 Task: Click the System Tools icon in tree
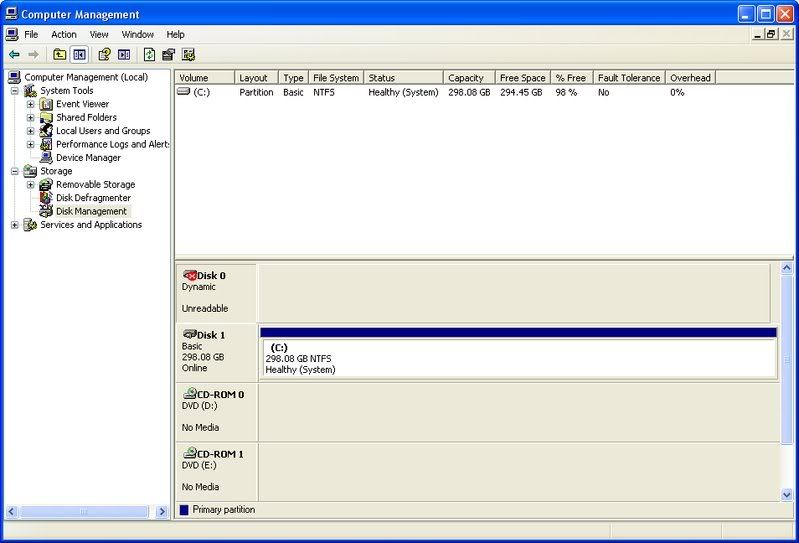31,91
